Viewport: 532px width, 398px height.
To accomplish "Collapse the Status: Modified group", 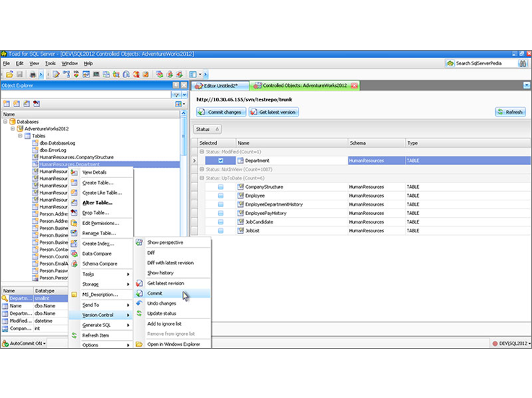I will 202,151.
